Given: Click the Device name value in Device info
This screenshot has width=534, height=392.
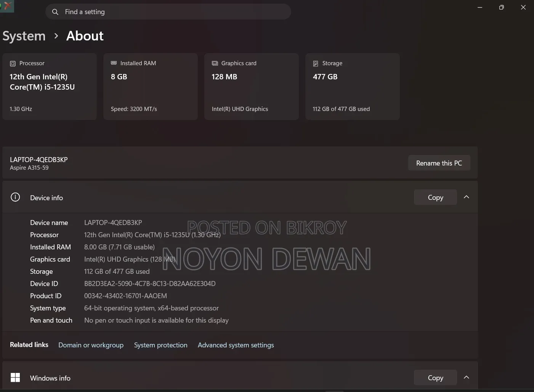Looking at the screenshot, I should pos(113,223).
